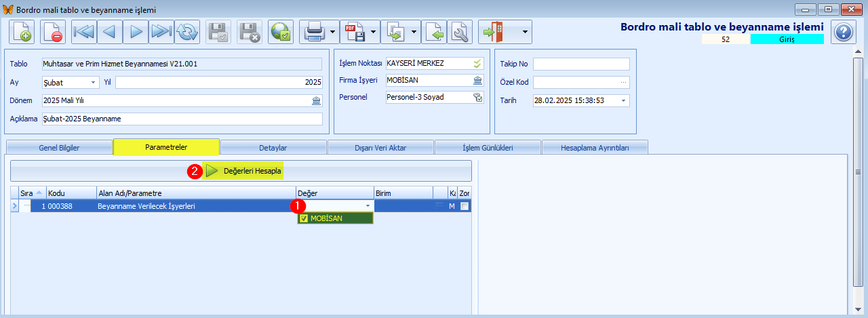Expand the Tarih date picker dropdown
The height and width of the screenshot is (318, 868).
coord(623,100)
